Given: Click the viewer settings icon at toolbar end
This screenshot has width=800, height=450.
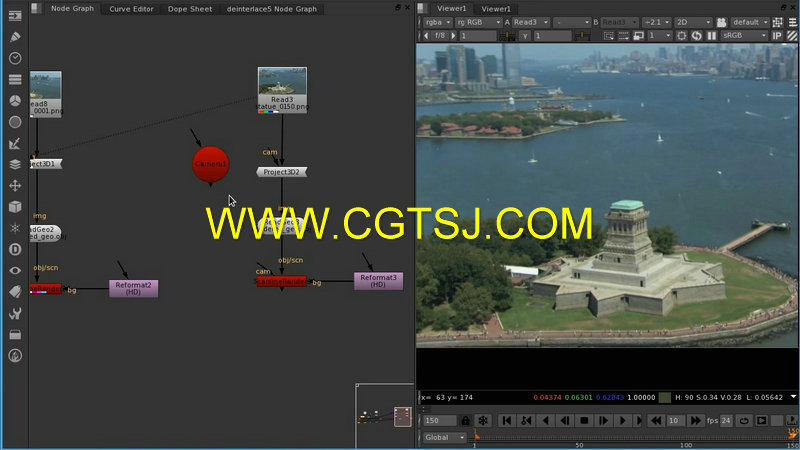Looking at the screenshot, I should pyautogui.click(x=792, y=22).
